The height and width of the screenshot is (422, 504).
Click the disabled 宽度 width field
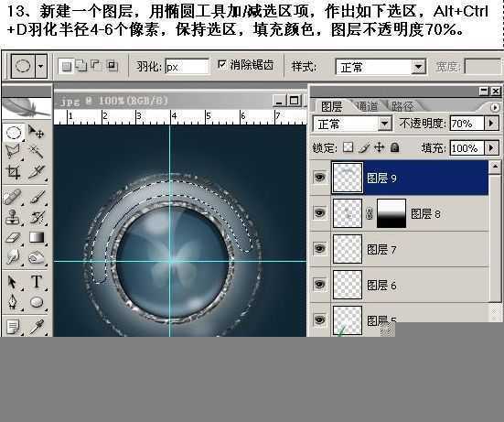pyautogui.click(x=483, y=67)
